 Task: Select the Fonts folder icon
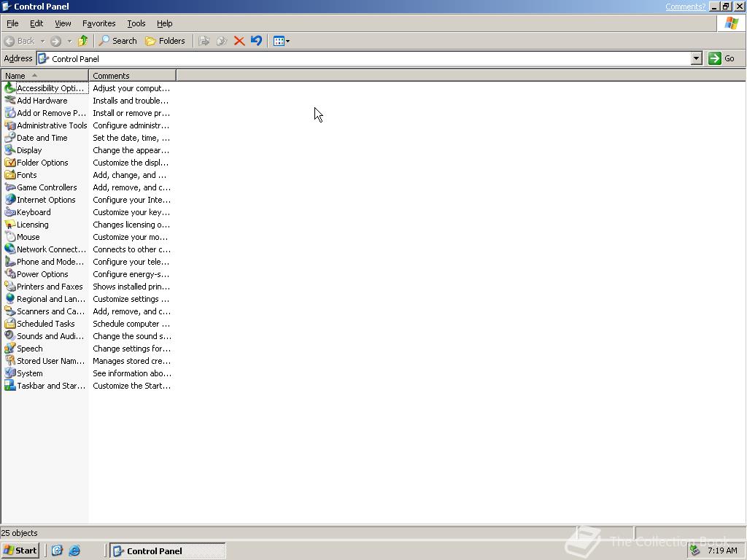click(x=10, y=175)
